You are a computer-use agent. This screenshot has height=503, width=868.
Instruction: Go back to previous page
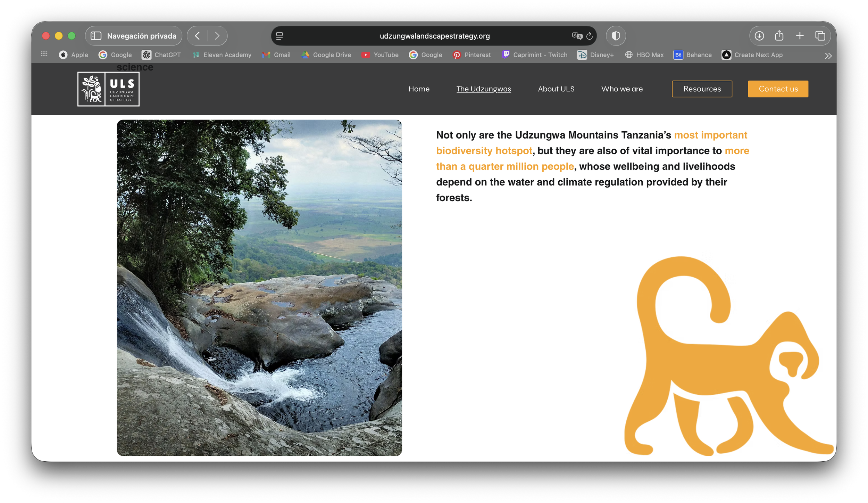197,36
